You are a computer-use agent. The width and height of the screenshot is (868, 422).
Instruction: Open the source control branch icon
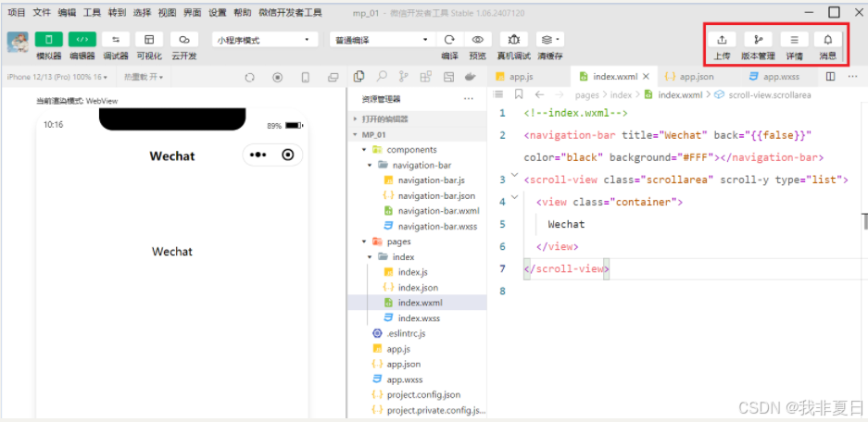point(404,76)
